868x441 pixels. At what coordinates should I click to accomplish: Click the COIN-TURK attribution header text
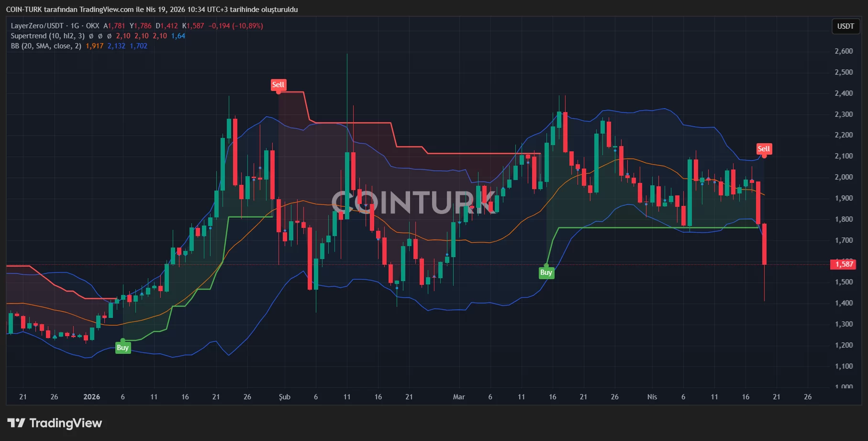[152, 10]
